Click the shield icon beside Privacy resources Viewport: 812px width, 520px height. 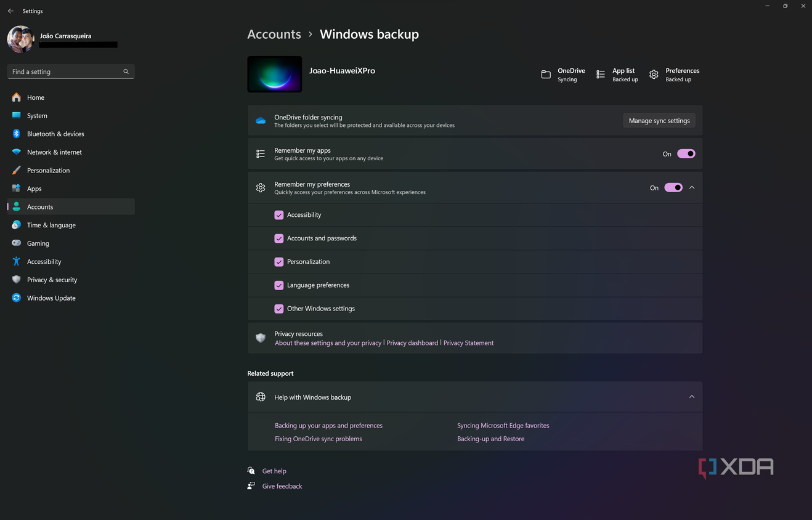261,338
